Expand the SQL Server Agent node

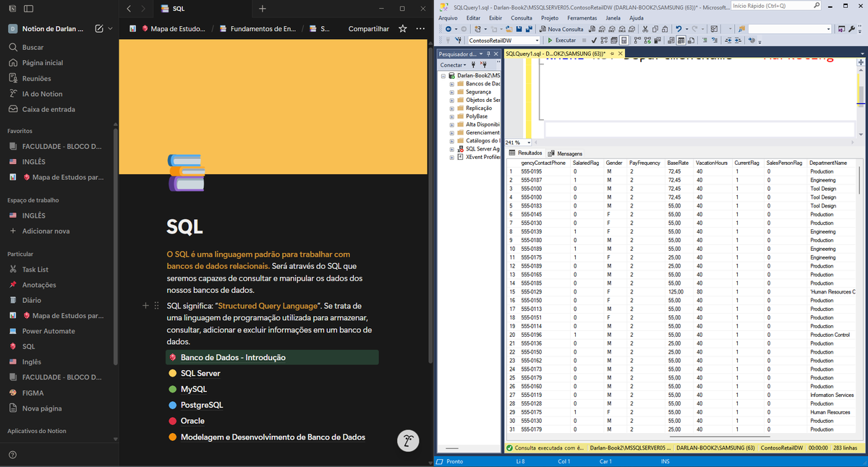(x=451, y=148)
